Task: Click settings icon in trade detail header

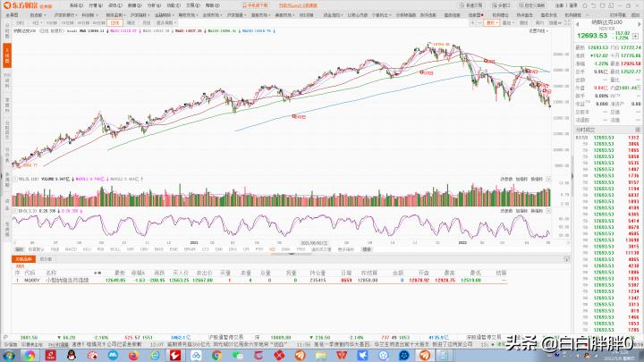Action: tap(638, 130)
